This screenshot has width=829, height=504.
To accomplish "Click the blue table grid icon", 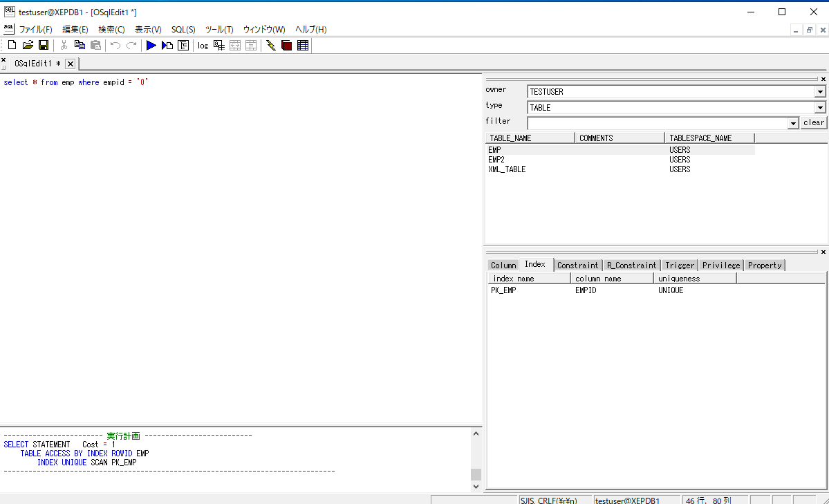I will (303, 46).
